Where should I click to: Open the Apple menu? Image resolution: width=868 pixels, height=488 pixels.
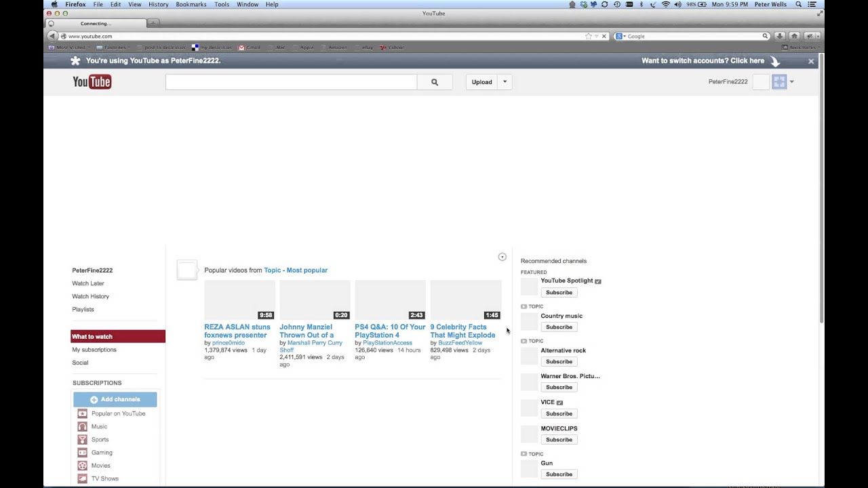tap(54, 4)
